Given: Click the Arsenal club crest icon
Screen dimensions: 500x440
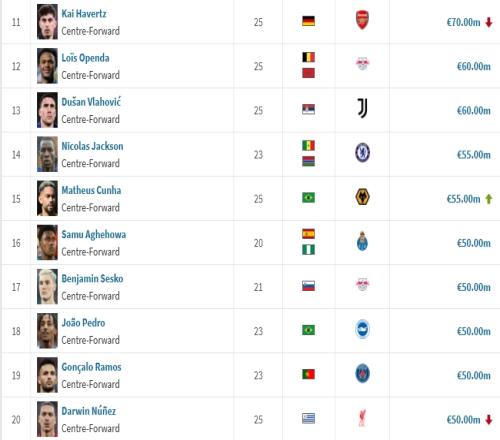Looking at the screenshot, I should pyautogui.click(x=362, y=20).
